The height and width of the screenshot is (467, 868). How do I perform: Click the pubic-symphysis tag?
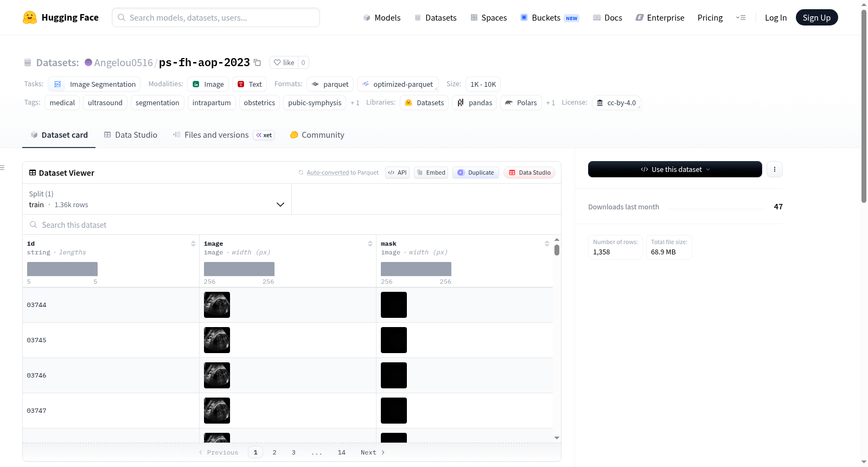point(315,103)
